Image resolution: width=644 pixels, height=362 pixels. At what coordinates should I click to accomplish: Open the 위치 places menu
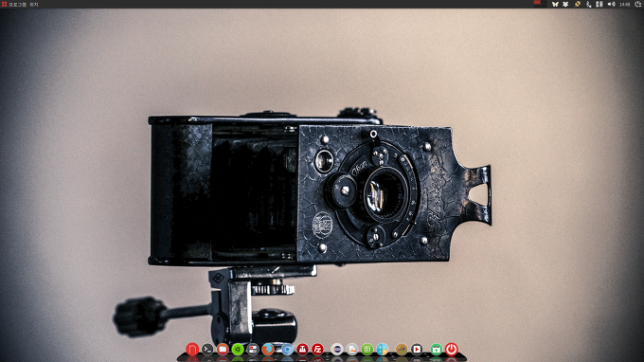pyautogui.click(x=34, y=5)
